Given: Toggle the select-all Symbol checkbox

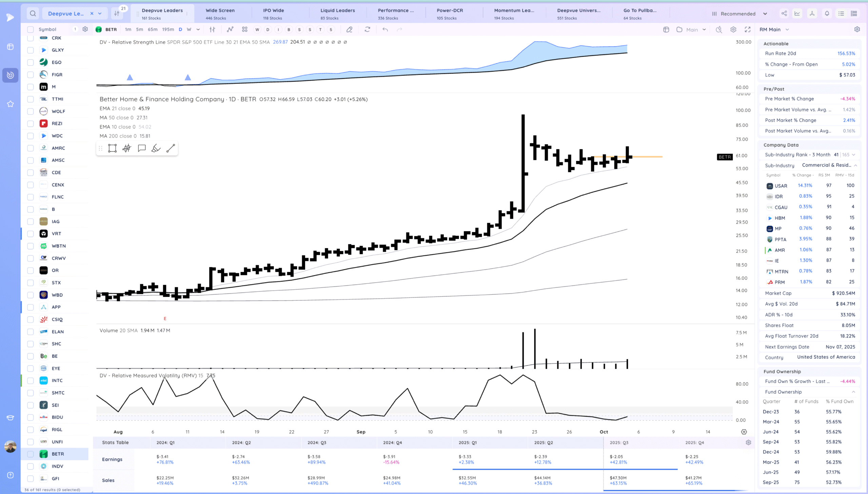Looking at the screenshot, I should [31, 29].
